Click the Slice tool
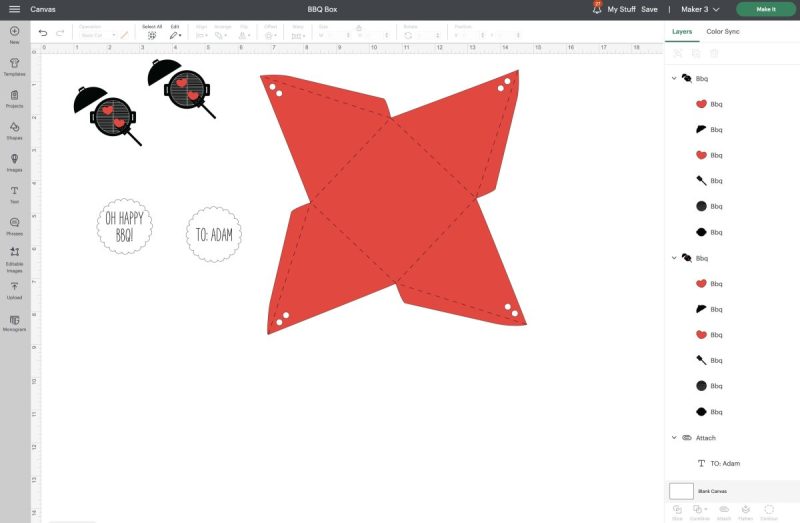This screenshot has height=523, width=800. [x=677, y=512]
